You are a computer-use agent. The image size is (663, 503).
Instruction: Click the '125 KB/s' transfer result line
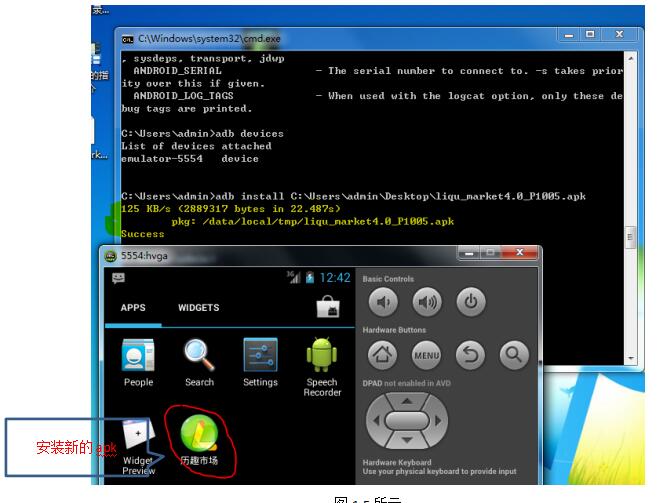coord(230,209)
